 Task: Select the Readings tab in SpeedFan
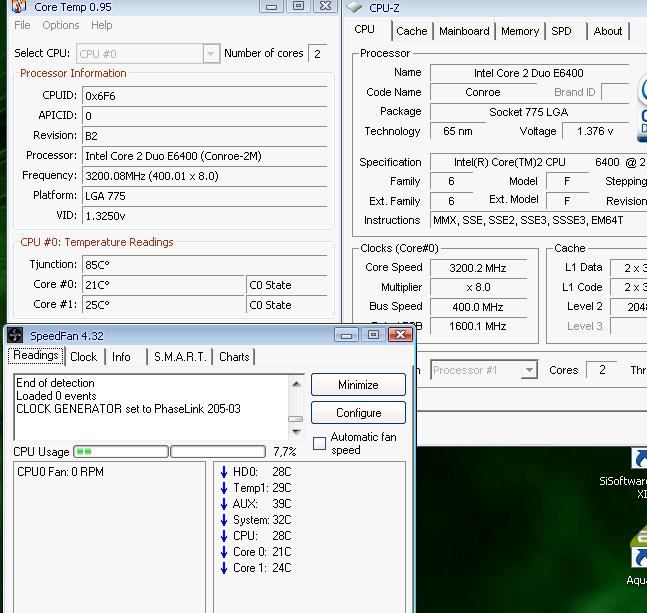(36, 356)
